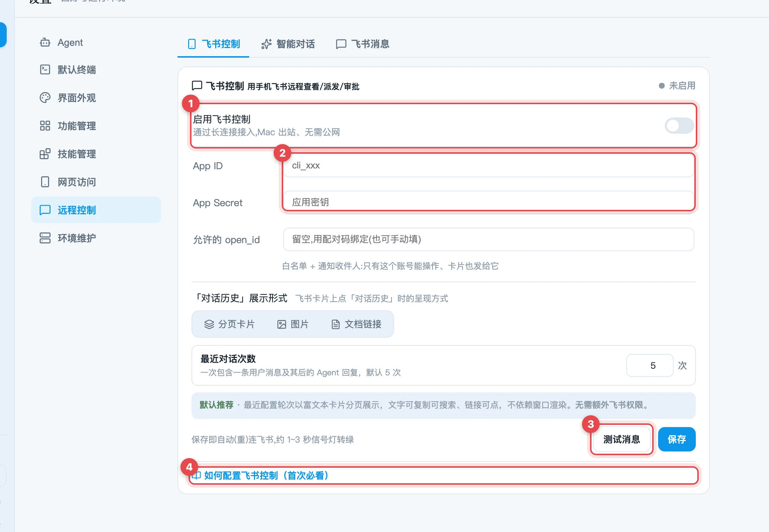
Task: Open 如何配置飞书控制（首次必看） link
Action: coord(266,475)
